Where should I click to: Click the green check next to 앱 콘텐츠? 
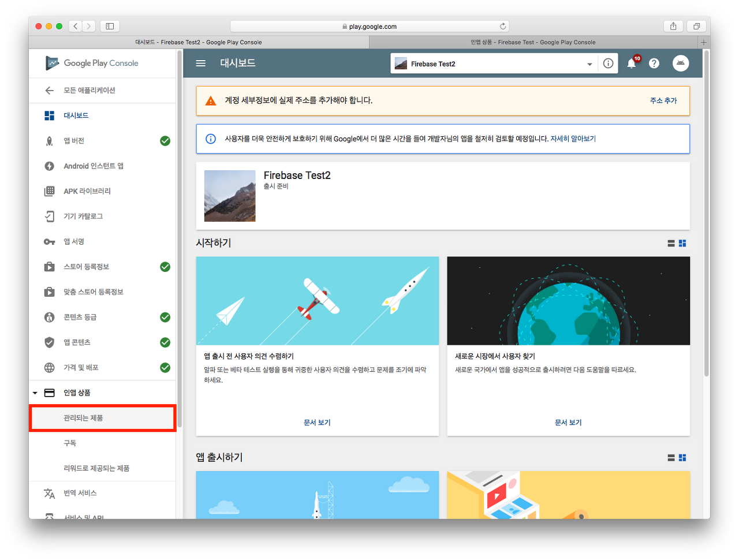(x=165, y=342)
